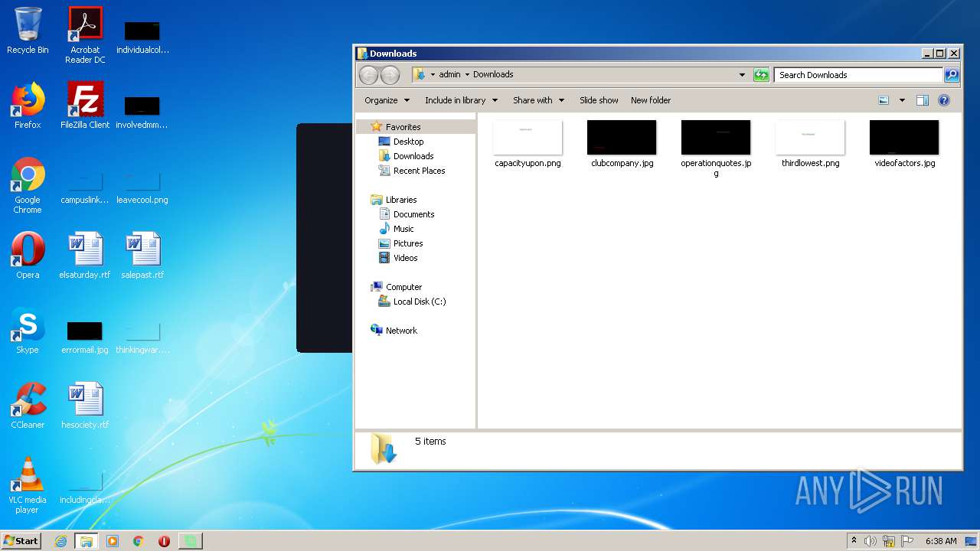Open the Share with dropdown
The width and height of the screenshot is (980, 551).
pyautogui.click(x=538, y=100)
